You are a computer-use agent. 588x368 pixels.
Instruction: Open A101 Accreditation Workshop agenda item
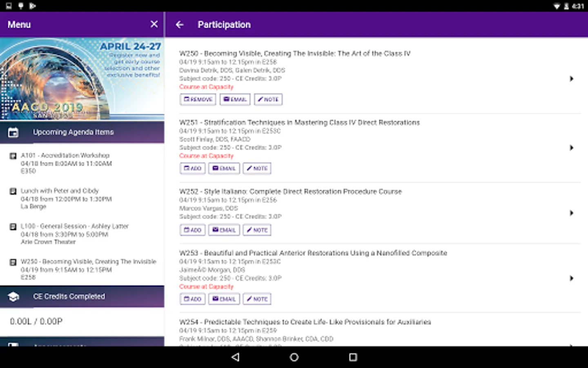82,163
